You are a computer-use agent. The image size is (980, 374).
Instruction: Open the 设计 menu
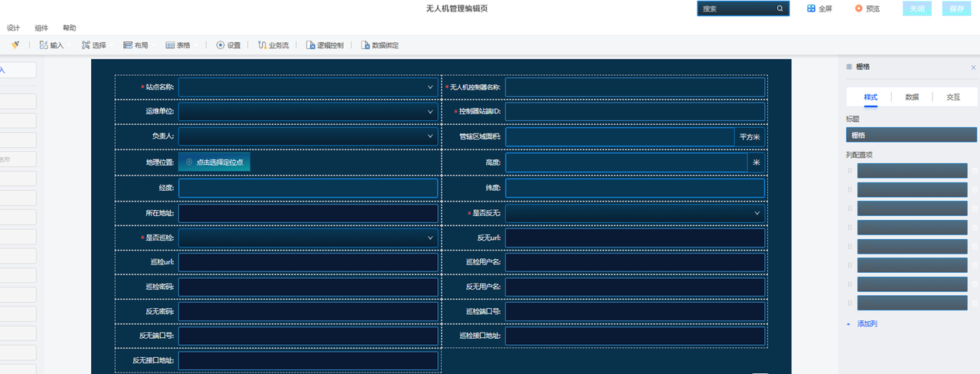(x=13, y=28)
